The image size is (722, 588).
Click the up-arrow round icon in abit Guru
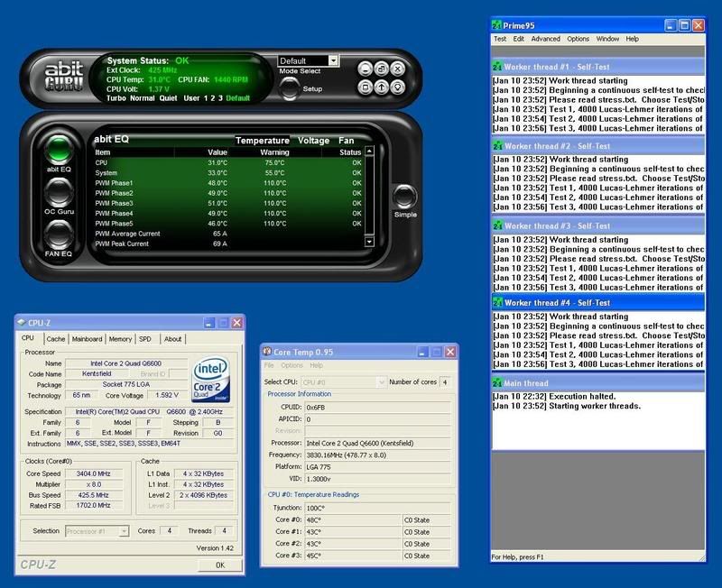[381, 87]
